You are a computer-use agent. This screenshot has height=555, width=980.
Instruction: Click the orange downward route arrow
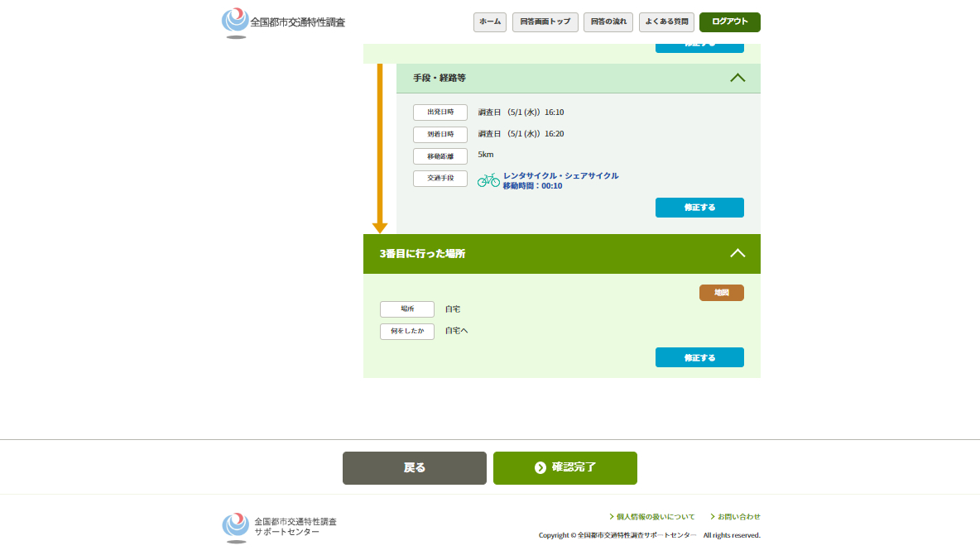(x=380, y=149)
